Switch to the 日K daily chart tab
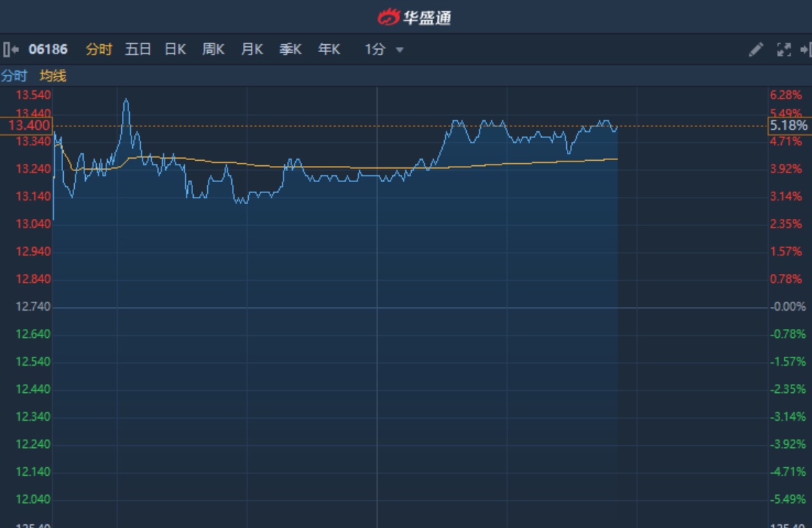Viewport: 812px width, 528px height. coord(175,50)
